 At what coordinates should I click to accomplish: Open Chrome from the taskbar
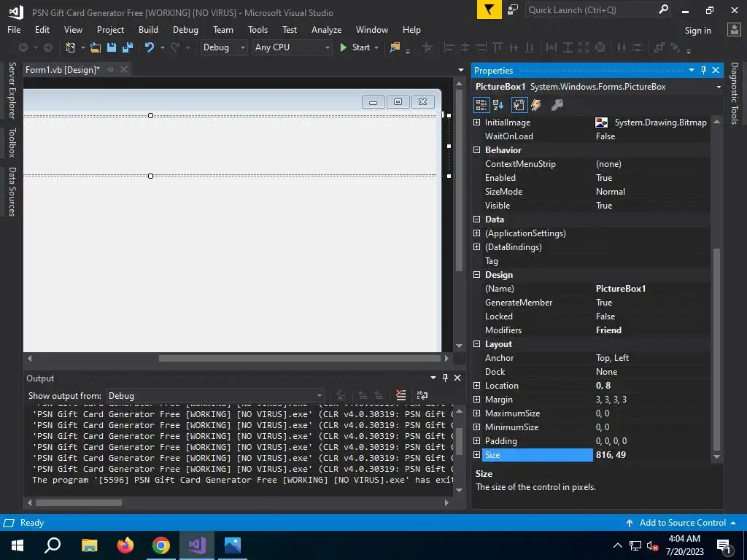(161, 545)
